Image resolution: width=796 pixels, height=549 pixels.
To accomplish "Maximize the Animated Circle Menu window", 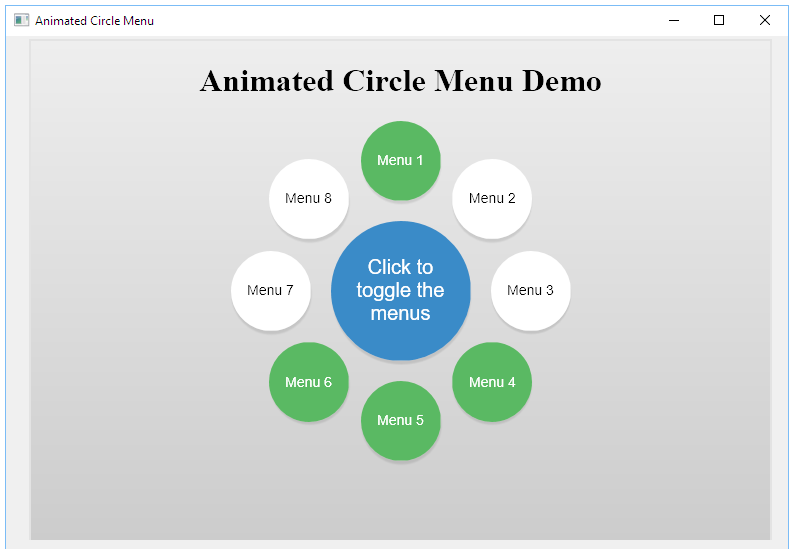I will pyautogui.click(x=719, y=20).
